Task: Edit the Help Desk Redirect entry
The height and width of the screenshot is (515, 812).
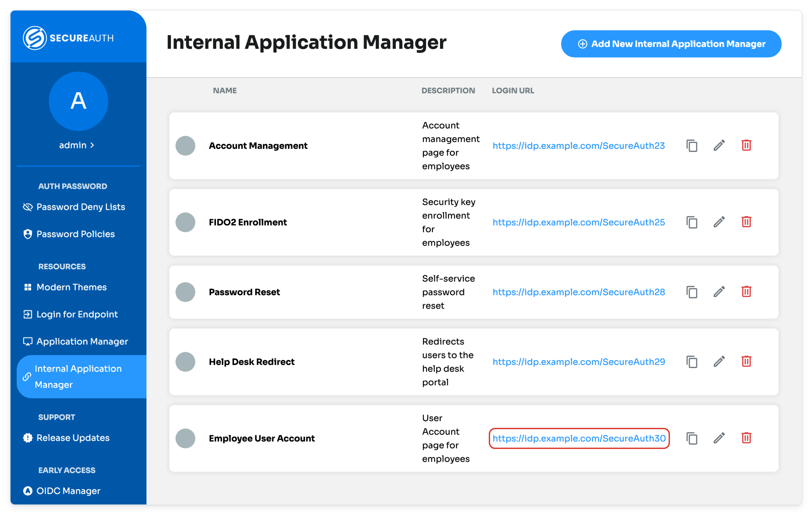Action: coord(719,362)
